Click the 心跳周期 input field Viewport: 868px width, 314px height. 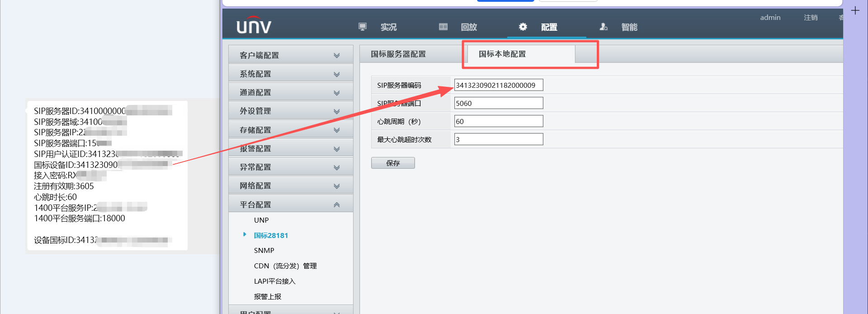pyautogui.click(x=498, y=121)
